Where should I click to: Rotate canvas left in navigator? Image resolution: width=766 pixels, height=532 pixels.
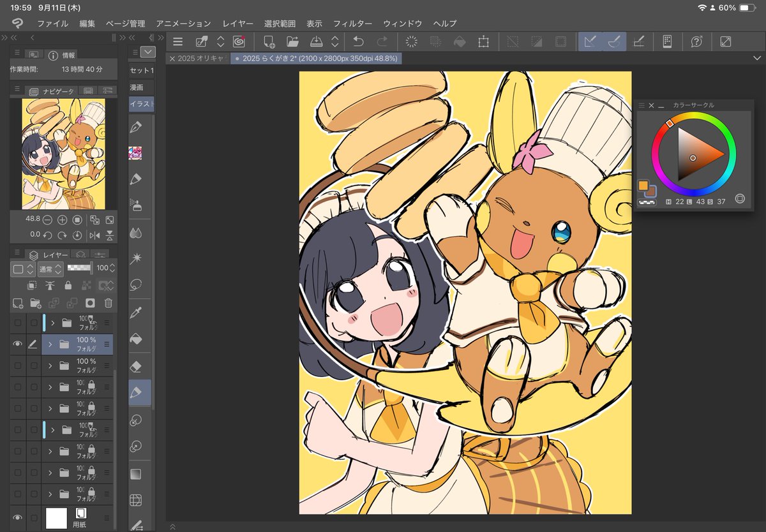point(48,235)
